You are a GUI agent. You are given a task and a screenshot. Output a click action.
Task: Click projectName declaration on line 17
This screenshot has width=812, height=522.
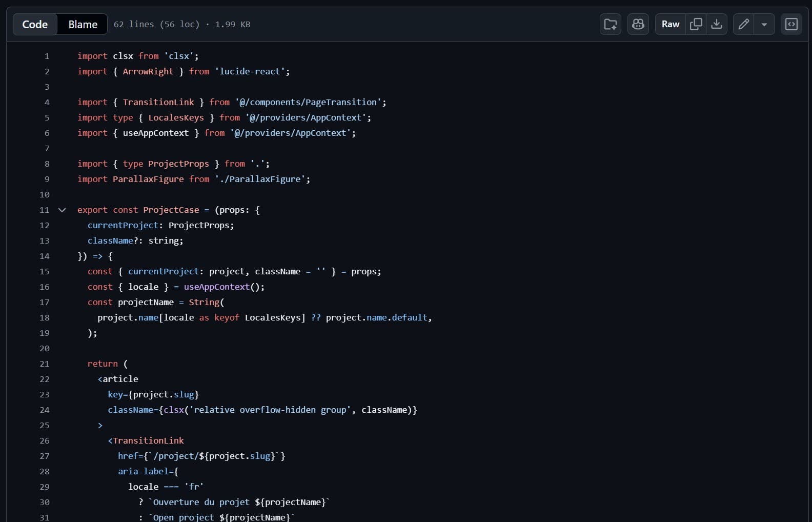click(x=146, y=302)
